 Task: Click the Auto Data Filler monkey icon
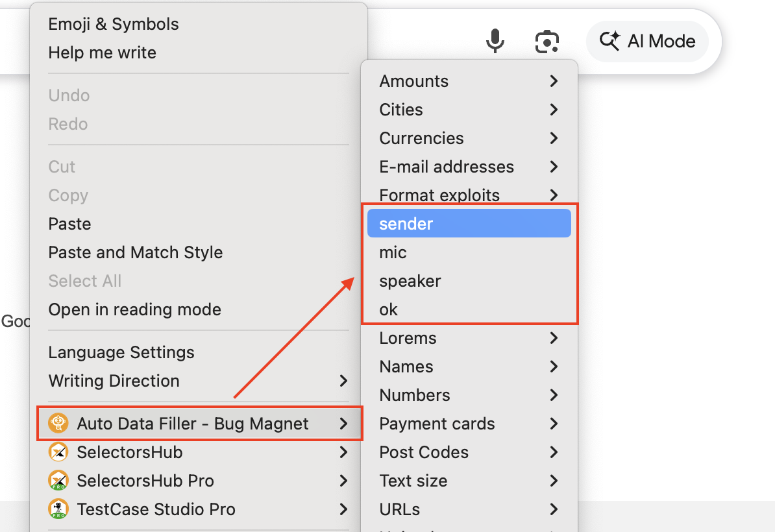click(x=58, y=424)
